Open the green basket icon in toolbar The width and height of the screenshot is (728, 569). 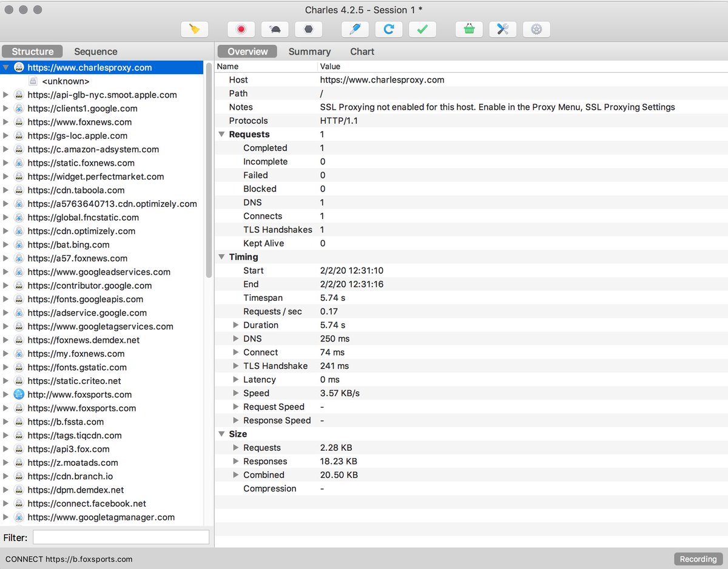click(x=469, y=29)
